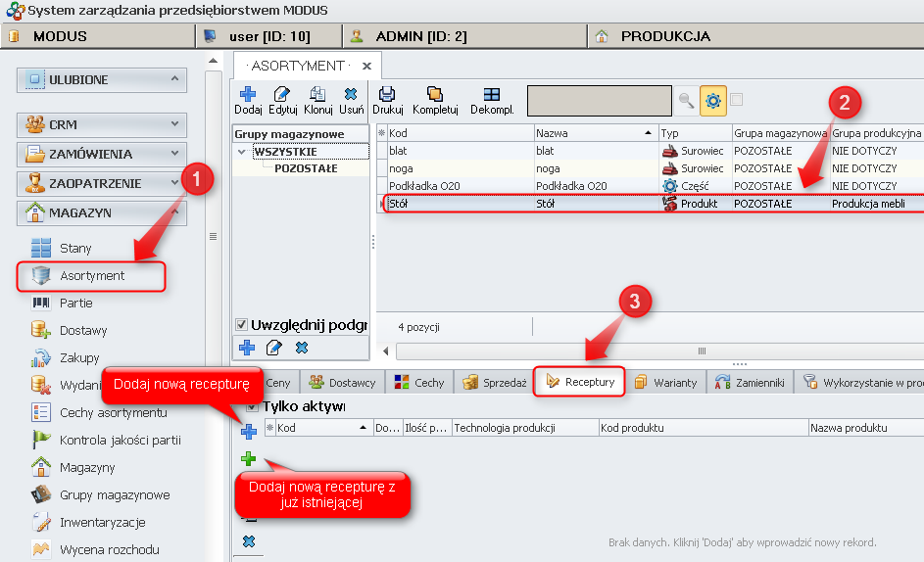Screen dimensions: 924x562
Task: Switch to the Warianty tab
Action: (666, 383)
